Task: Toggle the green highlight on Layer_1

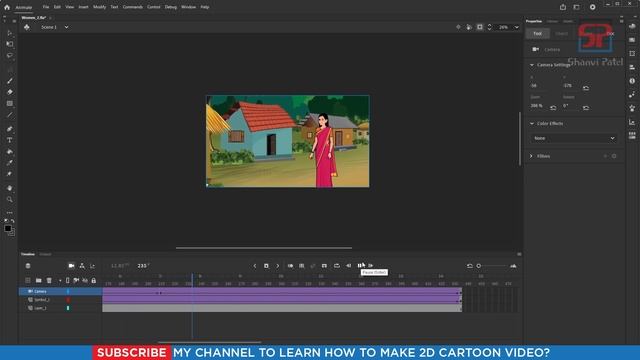Action: (x=68, y=308)
